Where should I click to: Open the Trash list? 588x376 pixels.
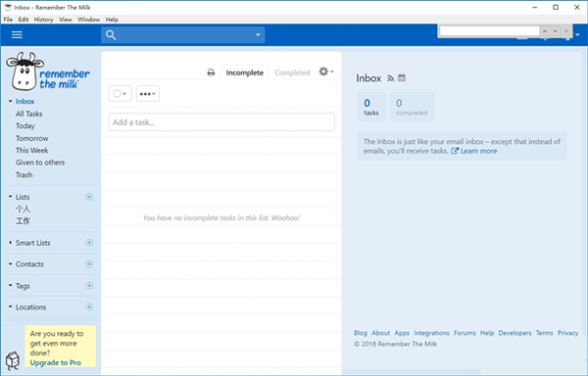click(24, 175)
